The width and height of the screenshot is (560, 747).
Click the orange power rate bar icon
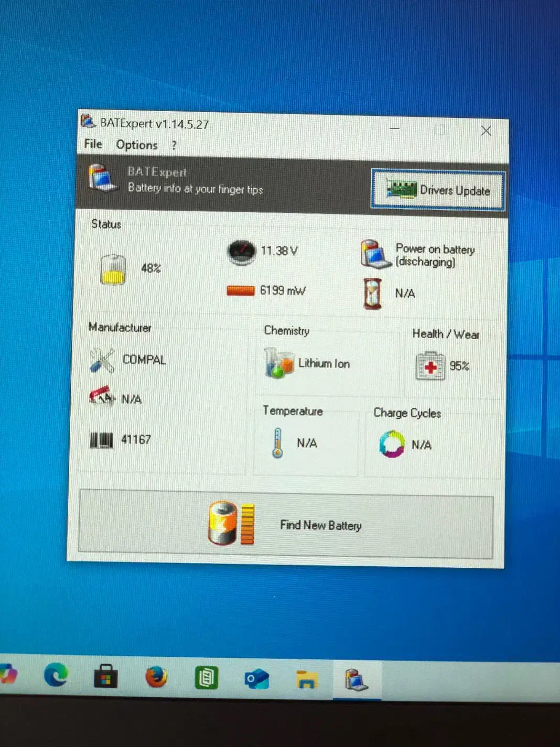pos(241,290)
